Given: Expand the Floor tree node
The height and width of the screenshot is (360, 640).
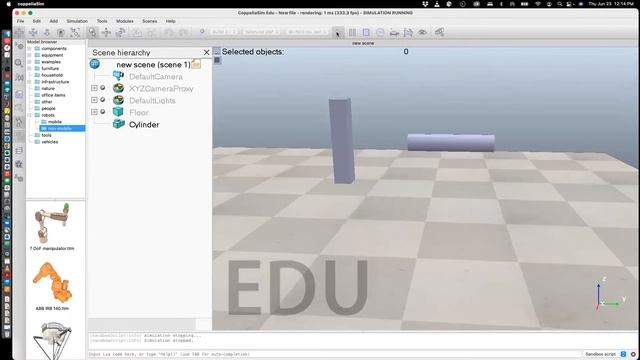Looking at the screenshot, I should point(94,112).
